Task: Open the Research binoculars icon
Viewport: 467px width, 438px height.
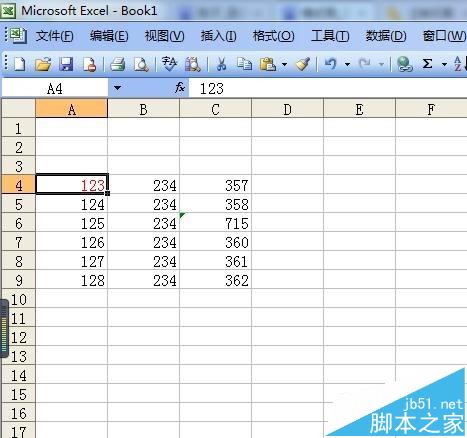Action: pyautogui.click(x=193, y=64)
